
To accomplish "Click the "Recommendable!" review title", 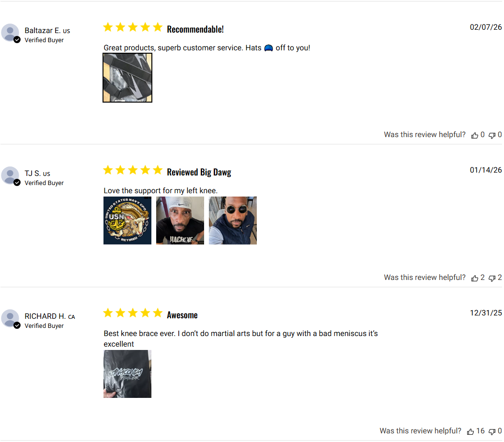I will (195, 29).
